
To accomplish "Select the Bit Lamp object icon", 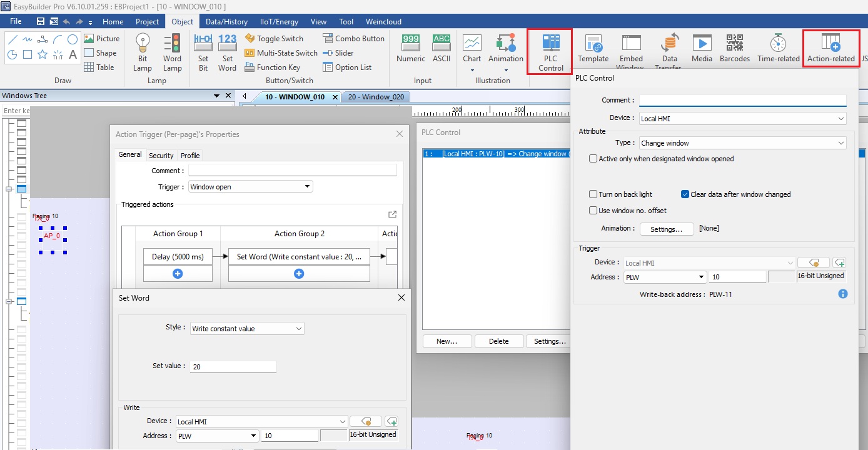I will (x=143, y=52).
